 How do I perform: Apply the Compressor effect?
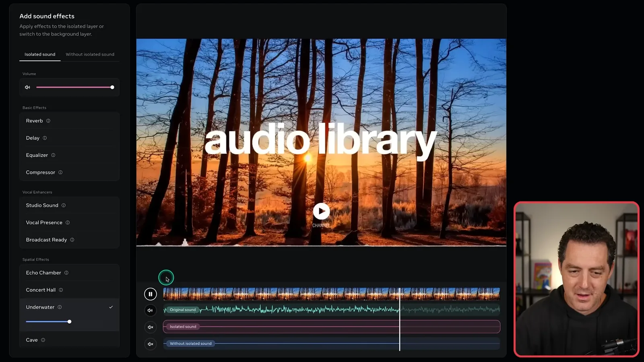coord(69,172)
